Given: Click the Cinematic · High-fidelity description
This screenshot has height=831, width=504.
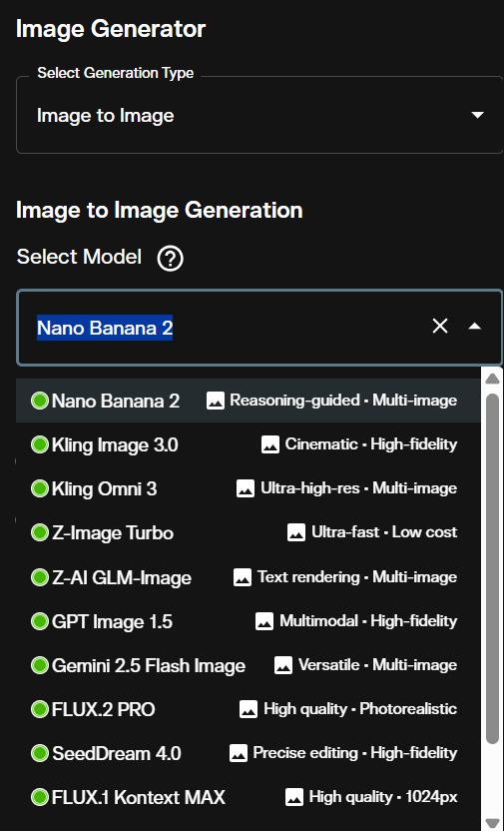Looking at the screenshot, I should 371,444.
